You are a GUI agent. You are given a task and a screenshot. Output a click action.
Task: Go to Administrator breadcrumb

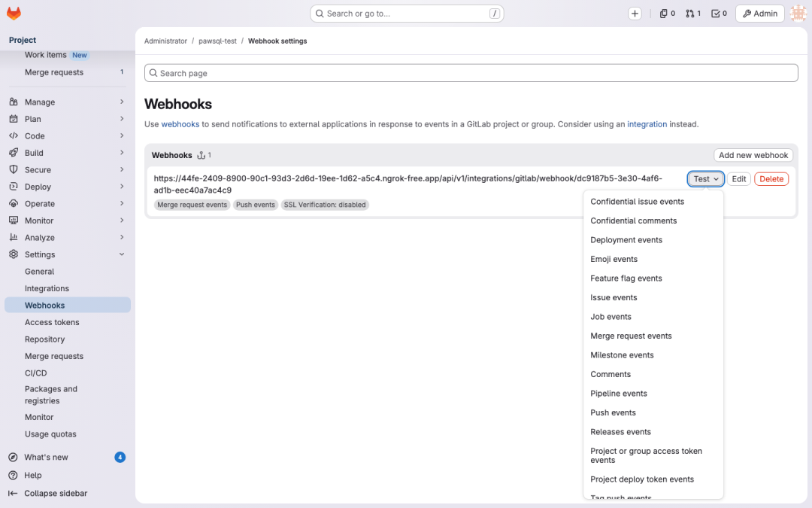click(x=165, y=41)
